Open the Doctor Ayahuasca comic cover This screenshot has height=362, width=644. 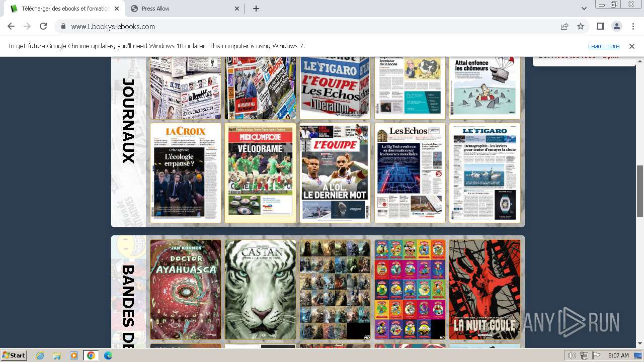point(185,289)
